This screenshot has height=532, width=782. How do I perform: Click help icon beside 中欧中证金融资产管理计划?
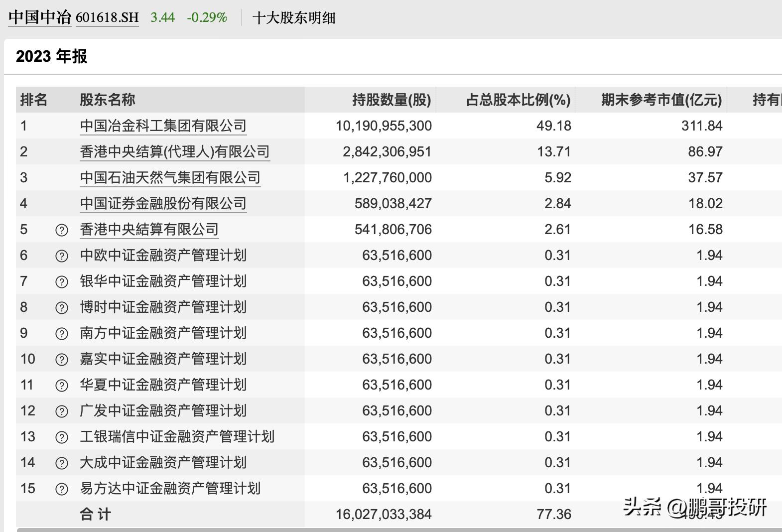point(61,256)
